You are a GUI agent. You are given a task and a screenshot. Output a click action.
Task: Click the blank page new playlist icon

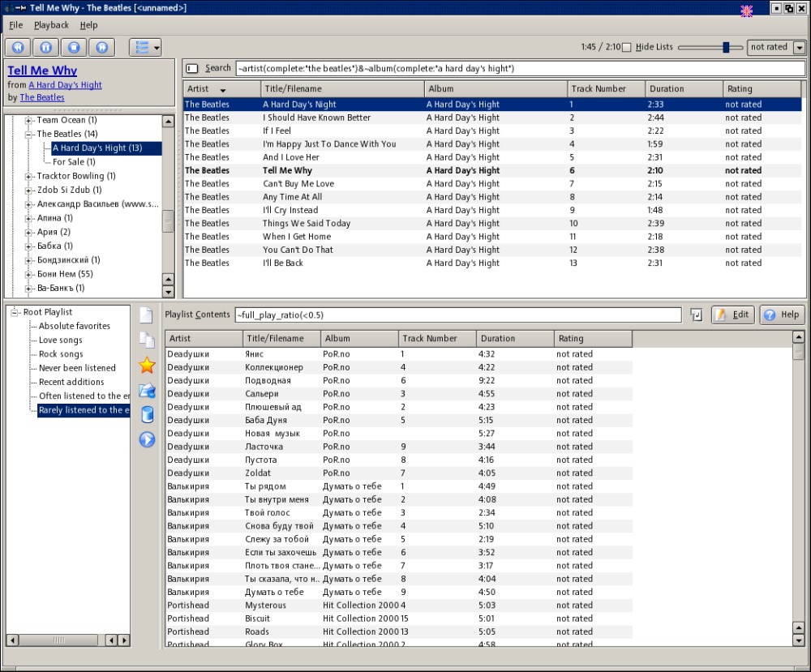[x=147, y=315]
